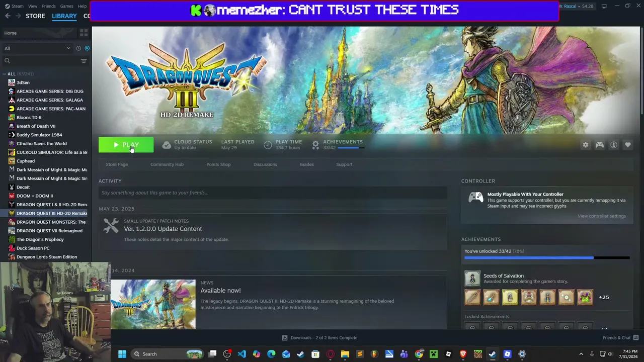
Task: Click the Cloud Status indicator
Action: pos(187,145)
